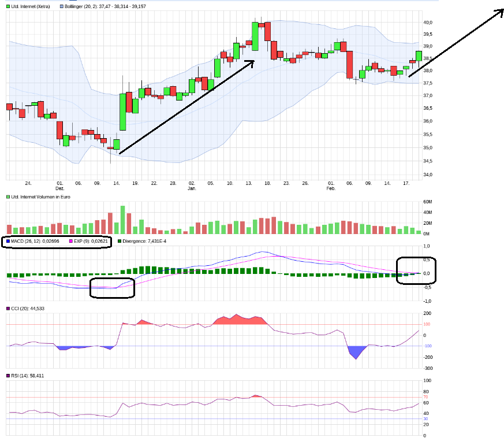Click the tallest green volume bar
The image size is (504, 445).
[122, 220]
